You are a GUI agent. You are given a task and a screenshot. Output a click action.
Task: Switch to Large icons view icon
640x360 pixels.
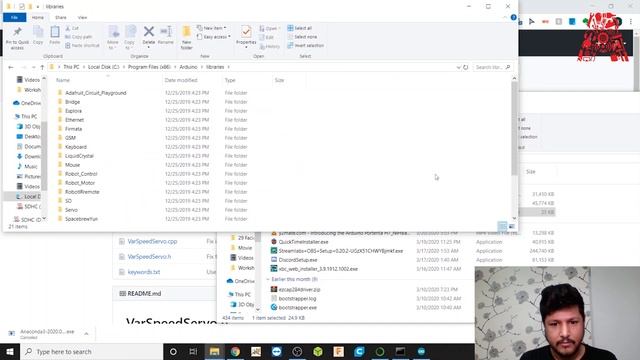click(x=511, y=227)
